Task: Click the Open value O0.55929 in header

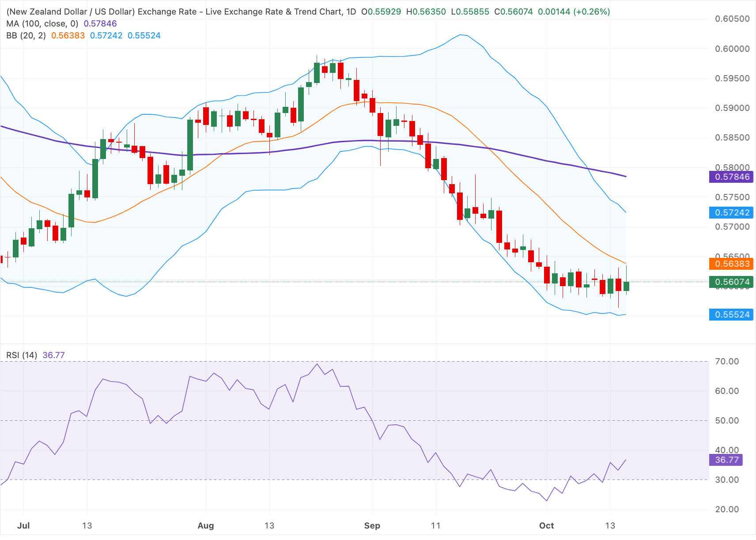Action: [381, 12]
